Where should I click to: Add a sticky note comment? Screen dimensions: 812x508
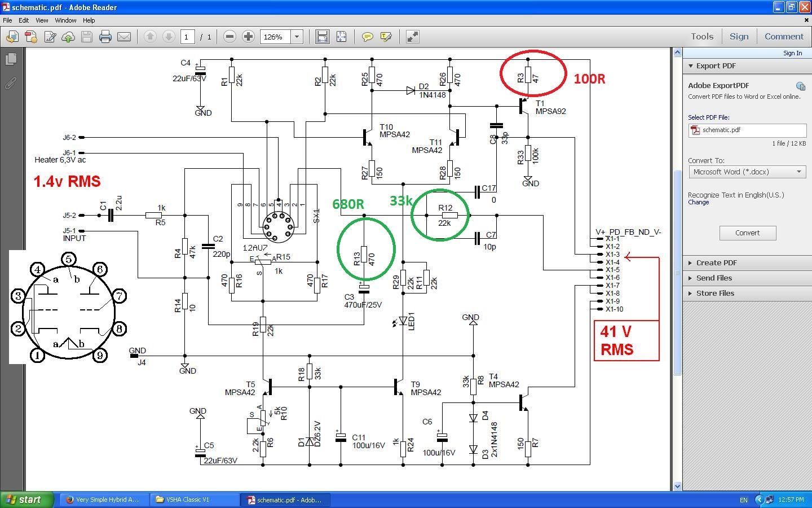(367, 37)
